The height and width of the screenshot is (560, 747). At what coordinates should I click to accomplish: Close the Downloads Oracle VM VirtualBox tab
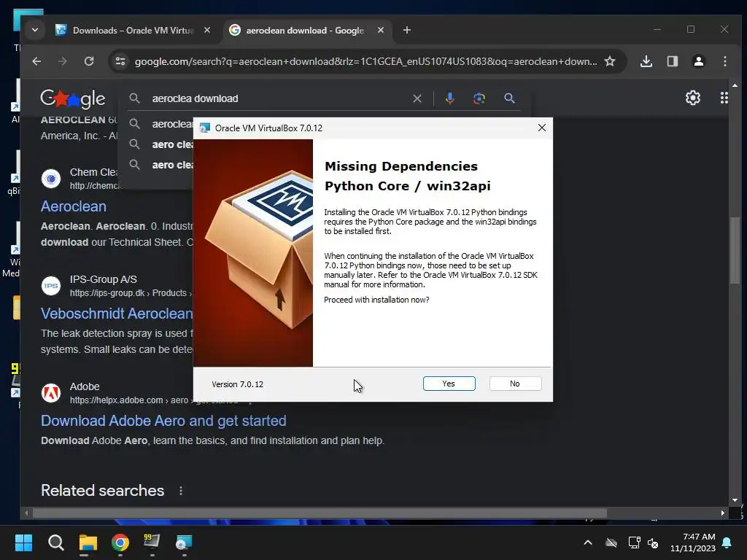pos(207,30)
